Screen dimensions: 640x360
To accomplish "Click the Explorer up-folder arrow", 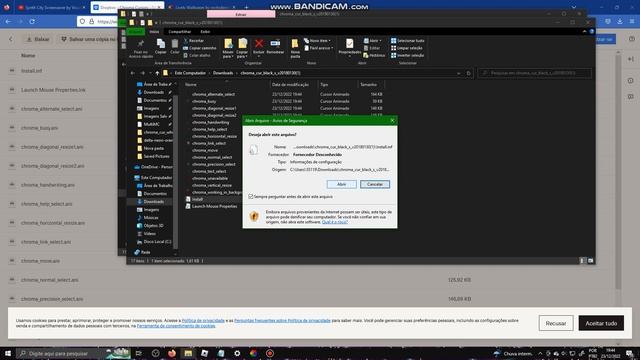I will pos(157,73).
